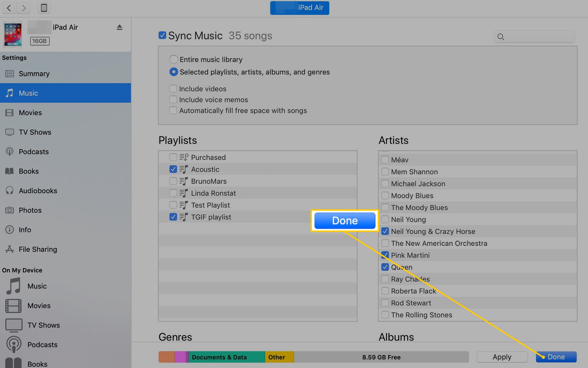This screenshot has height=368, width=588.
Task: Show Podcasts under On My Device
Action: pyautogui.click(x=65, y=345)
